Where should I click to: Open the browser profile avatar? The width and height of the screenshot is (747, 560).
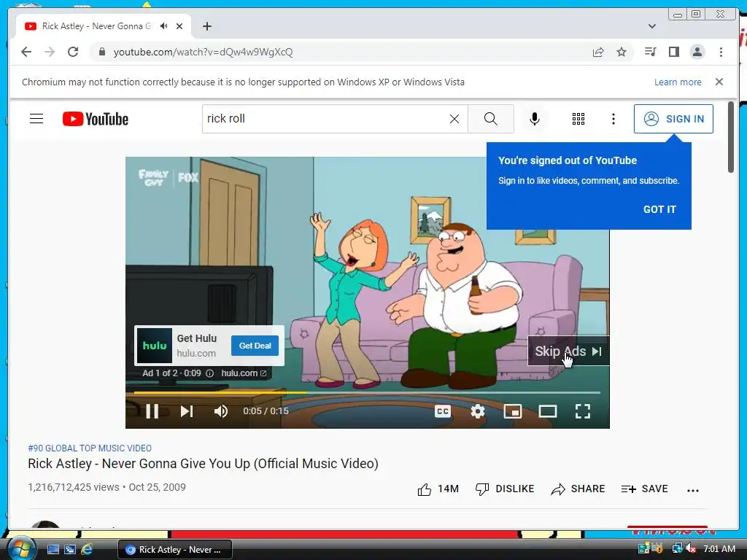click(697, 52)
